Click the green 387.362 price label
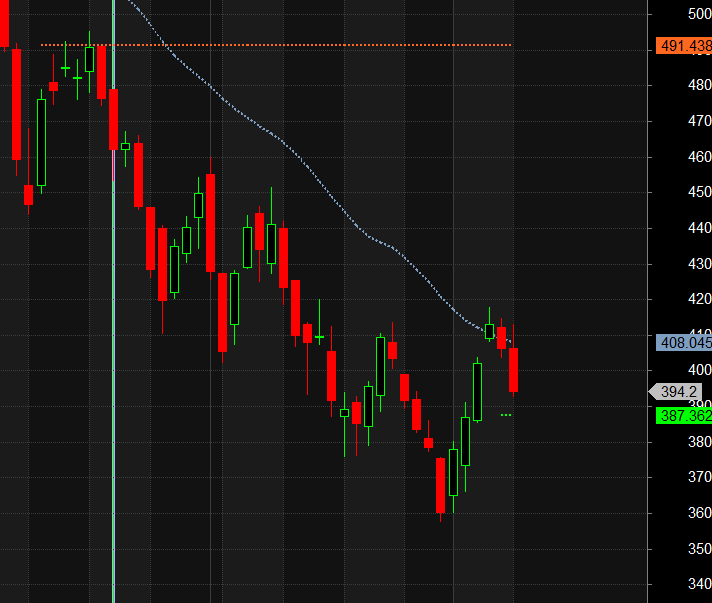Image resolution: width=712 pixels, height=603 pixels. tap(684, 416)
